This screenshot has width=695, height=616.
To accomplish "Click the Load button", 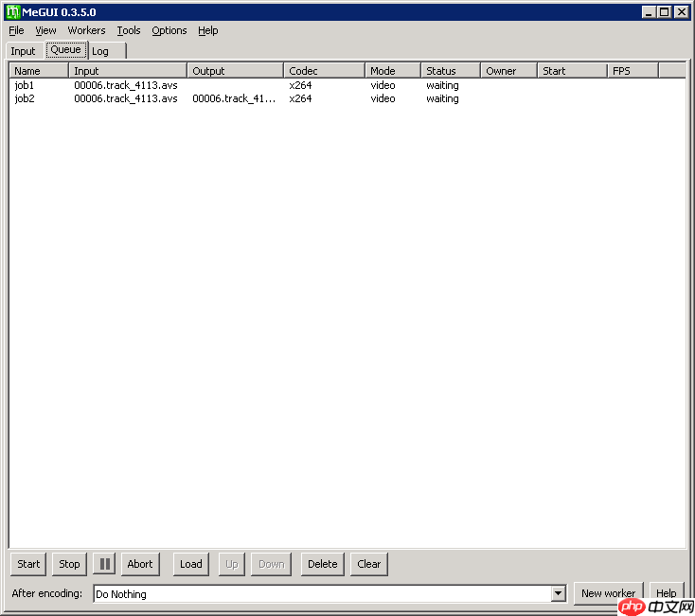I will pyautogui.click(x=191, y=564).
